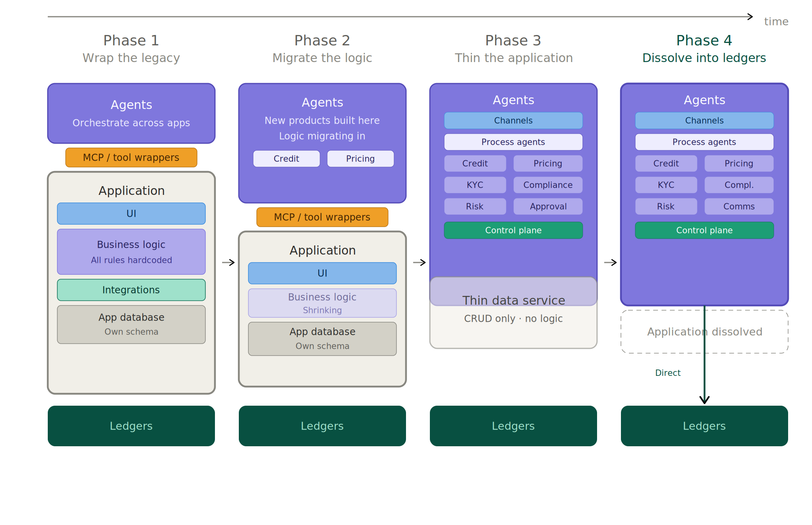Screen dimensions: 812x525
Task: Click the 'Direct' arrow label
Action: point(668,373)
